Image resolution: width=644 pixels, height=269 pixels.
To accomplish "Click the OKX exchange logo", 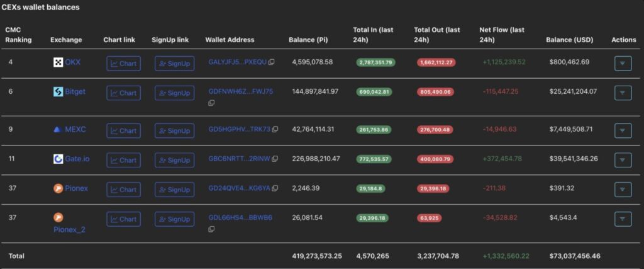I will click(x=58, y=62).
